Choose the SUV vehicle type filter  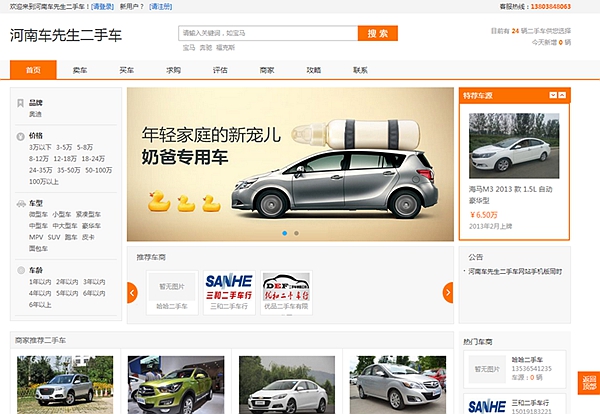[55, 237]
